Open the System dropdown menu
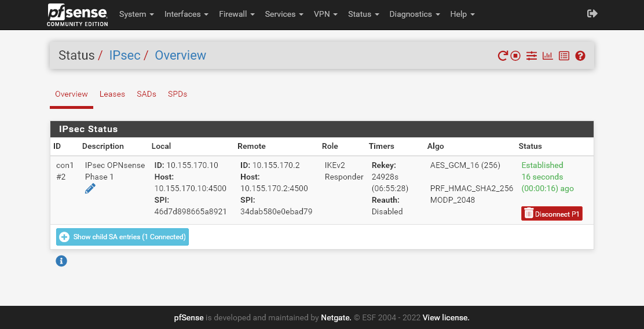 (136, 14)
